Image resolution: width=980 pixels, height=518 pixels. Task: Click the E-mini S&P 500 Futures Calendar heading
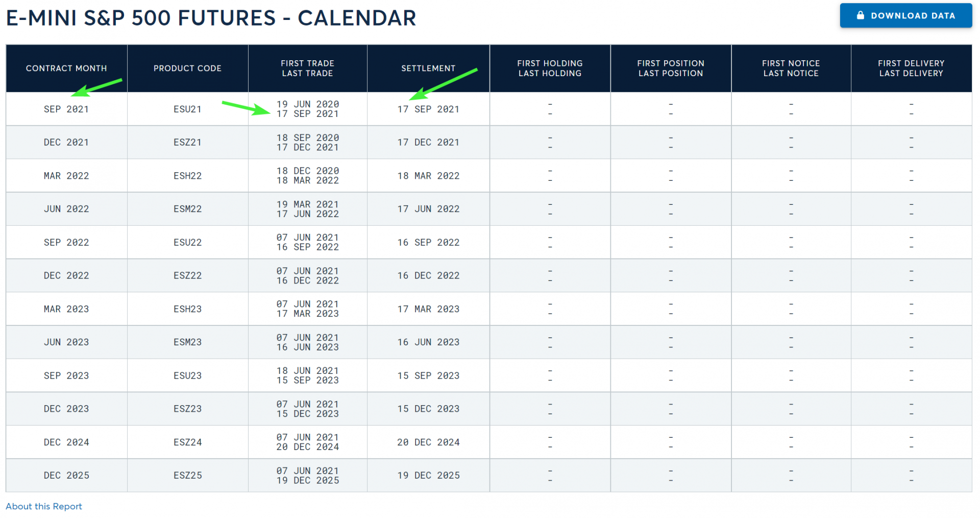point(211,18)
